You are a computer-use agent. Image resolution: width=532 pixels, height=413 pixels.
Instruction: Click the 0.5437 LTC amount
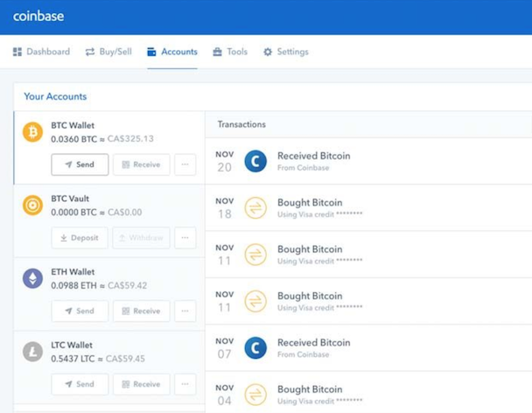(73, 359)
